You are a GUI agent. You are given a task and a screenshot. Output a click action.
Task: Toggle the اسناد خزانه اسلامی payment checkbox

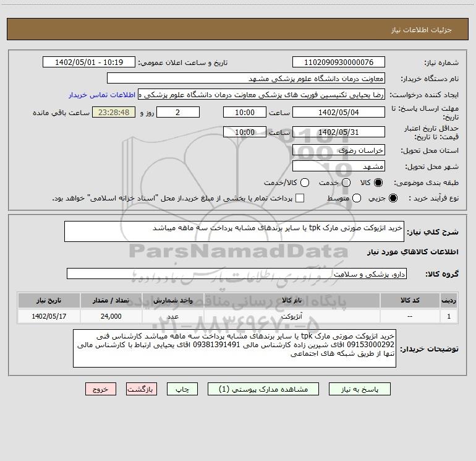tap(300, 198)
